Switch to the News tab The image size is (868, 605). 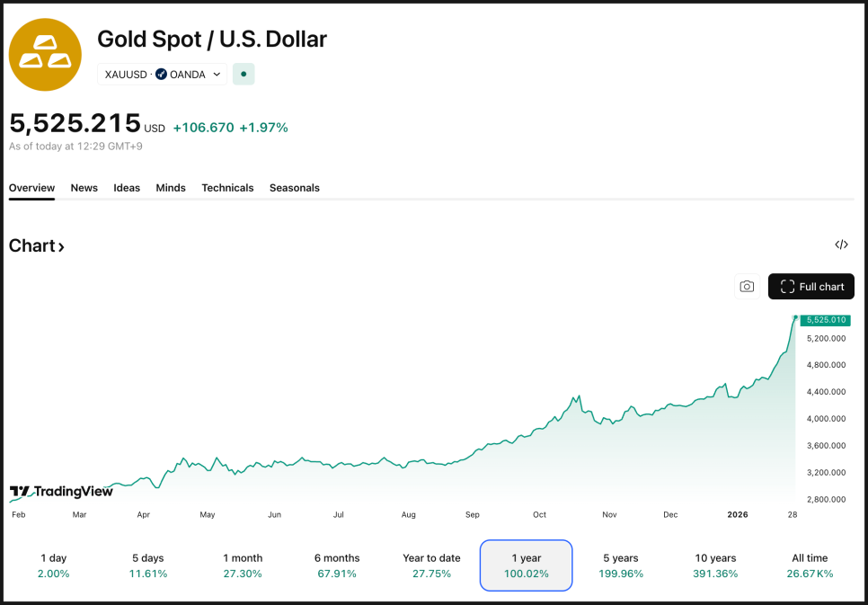84,188
